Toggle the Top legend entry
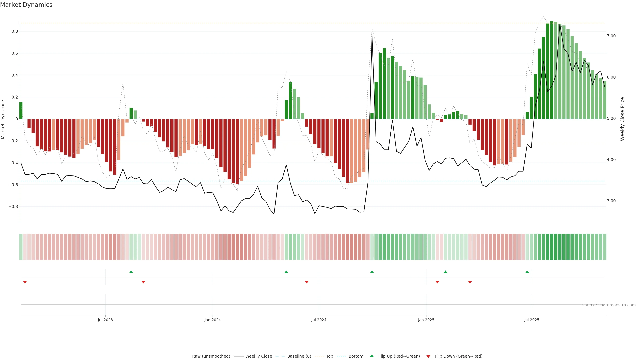Image resolution: width=644 pixels, height=362 pixels. (330, 356)
